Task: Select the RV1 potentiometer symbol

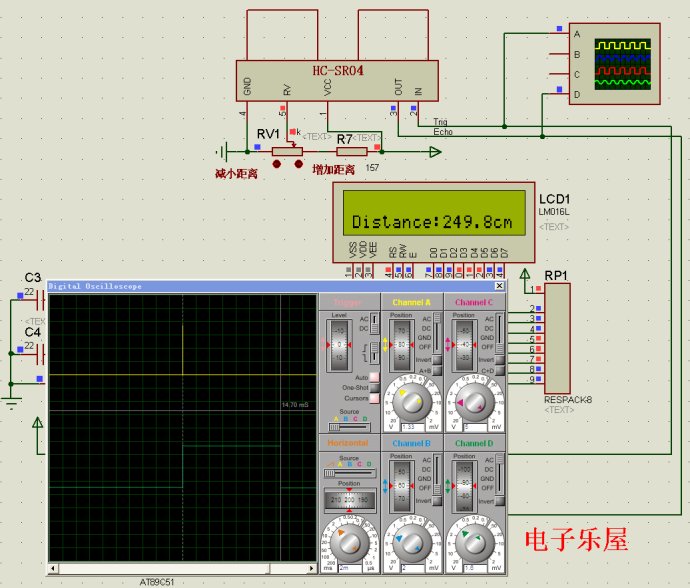Action: coord(287,151)
